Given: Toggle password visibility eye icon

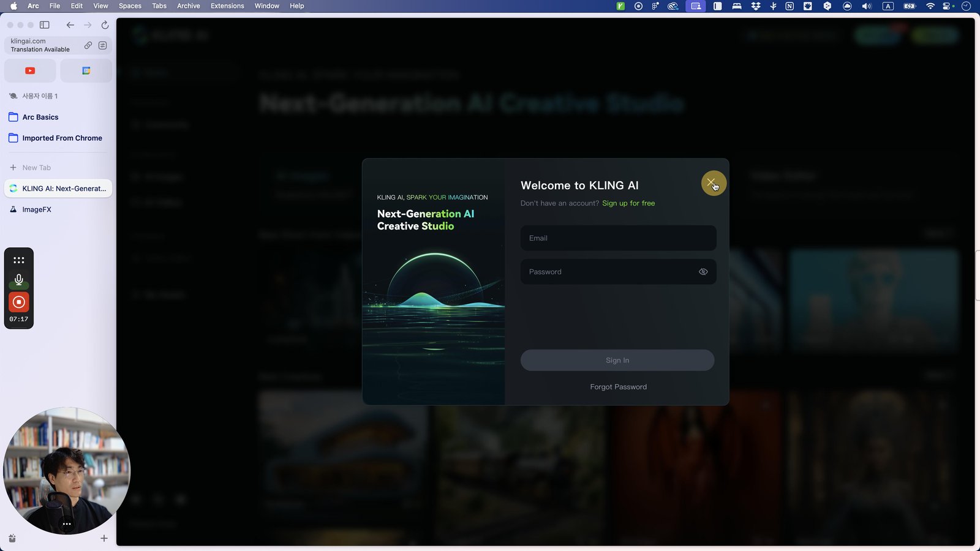Looking at the screenshot, I should [703, 272].
